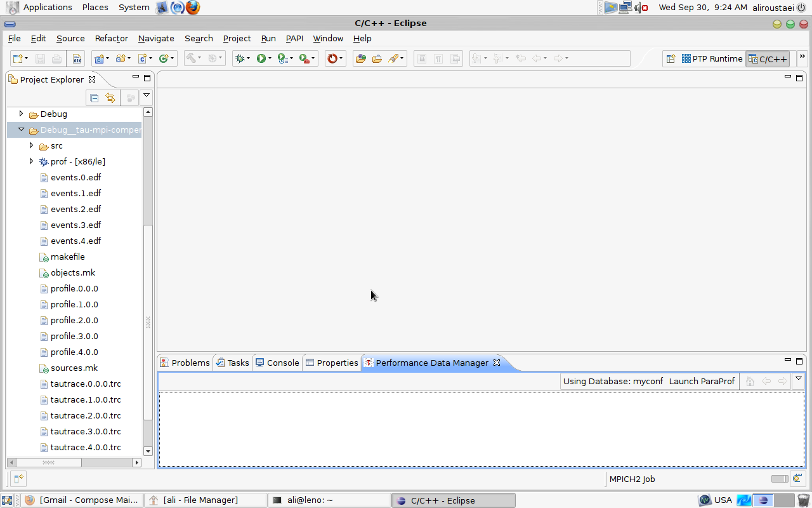Expand the Debug folder in tree
Viewport: 812px width, 508px height.
click(21, 114)
